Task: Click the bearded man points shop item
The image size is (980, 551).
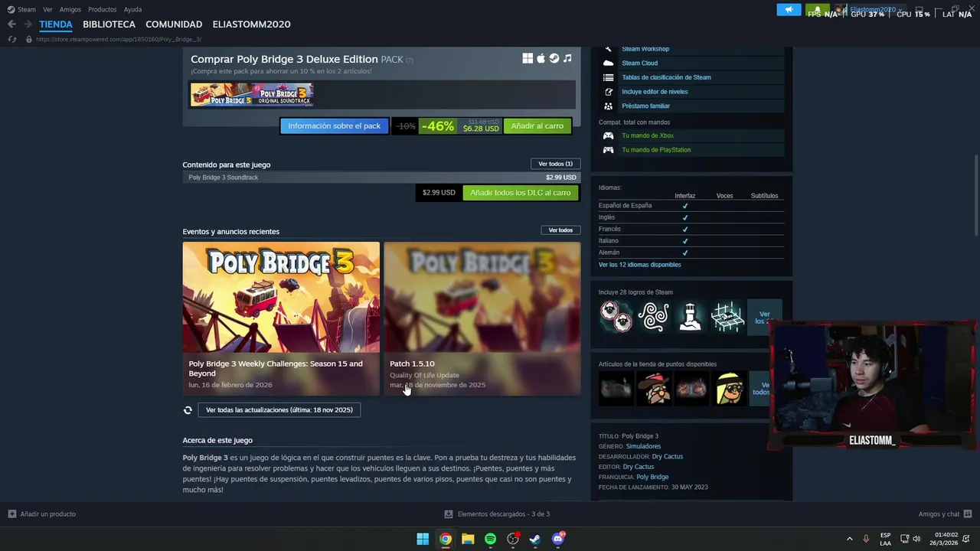Action: pos(654,389)
